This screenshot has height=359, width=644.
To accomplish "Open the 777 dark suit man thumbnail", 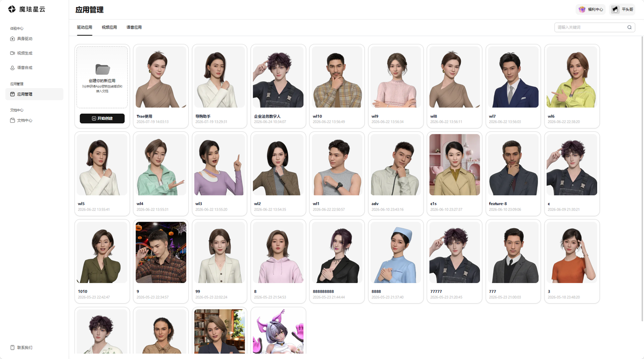I will point(513,252).
